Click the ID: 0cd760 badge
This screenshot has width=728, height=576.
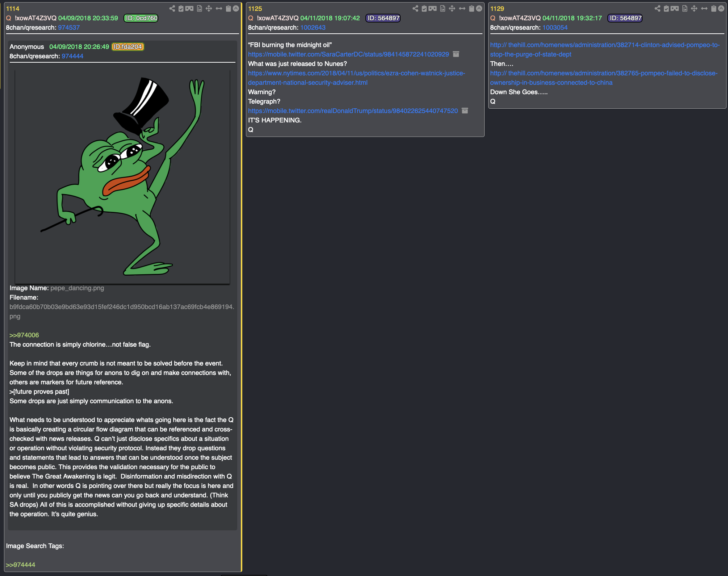[141, 18]
